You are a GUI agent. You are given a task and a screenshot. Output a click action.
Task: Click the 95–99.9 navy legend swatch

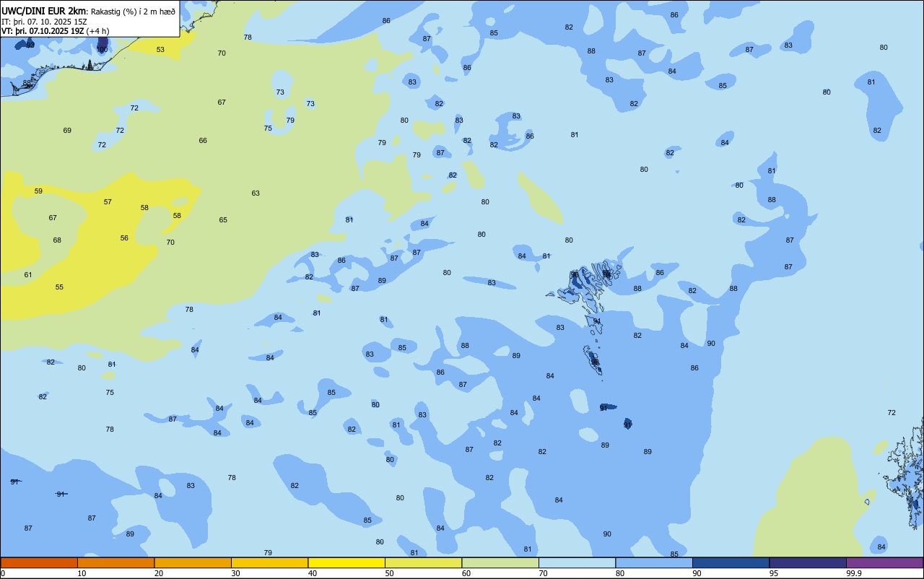808,562
